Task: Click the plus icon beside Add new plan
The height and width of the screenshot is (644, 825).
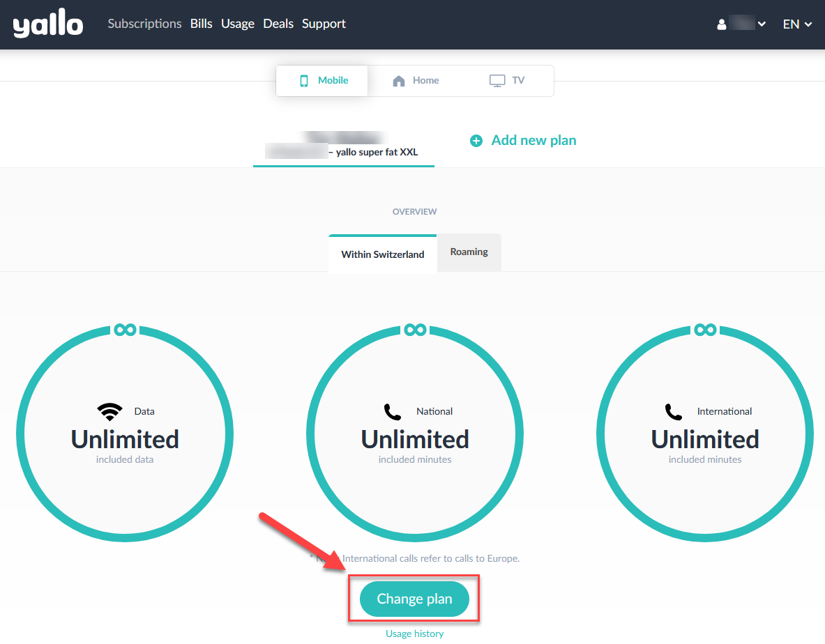Action: click(x=476, y=141)
